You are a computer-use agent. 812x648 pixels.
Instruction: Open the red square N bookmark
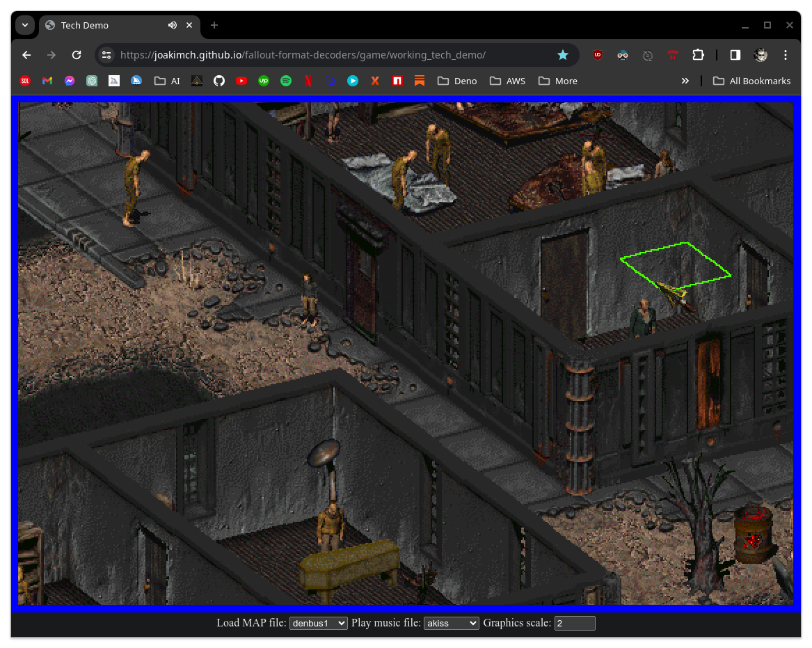[x=397, y=81]
